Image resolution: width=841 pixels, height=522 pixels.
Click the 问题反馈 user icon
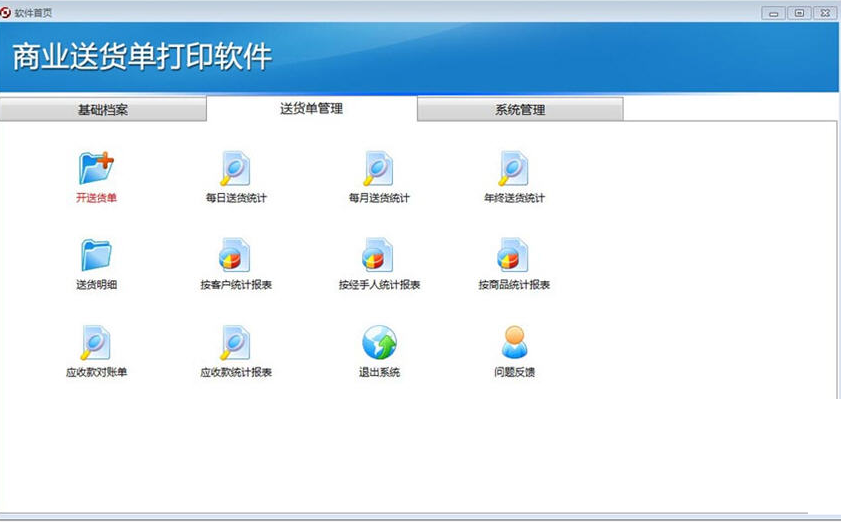pyautogui.click(x=514, y=342)
